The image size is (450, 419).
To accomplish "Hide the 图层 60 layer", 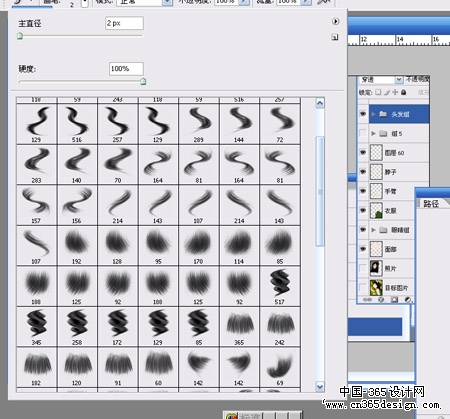I will click(x=363, y=153).
